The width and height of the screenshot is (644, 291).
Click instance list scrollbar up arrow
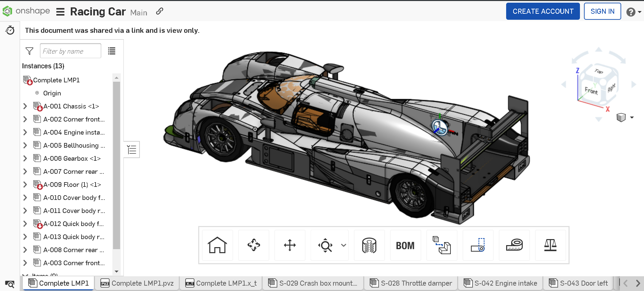pyautogui.click(x=116, y=78)
